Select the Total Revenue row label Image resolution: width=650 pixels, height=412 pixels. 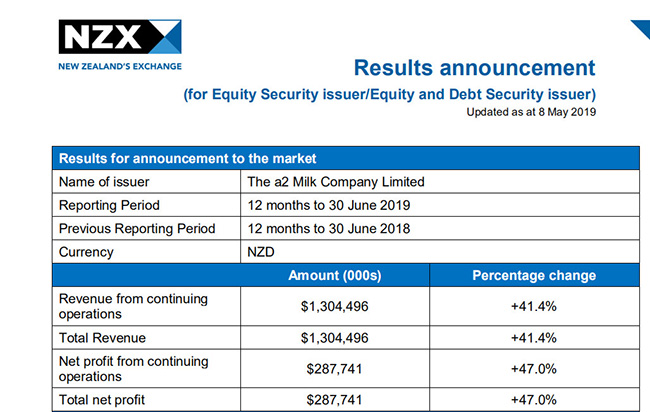click(102, 338)
